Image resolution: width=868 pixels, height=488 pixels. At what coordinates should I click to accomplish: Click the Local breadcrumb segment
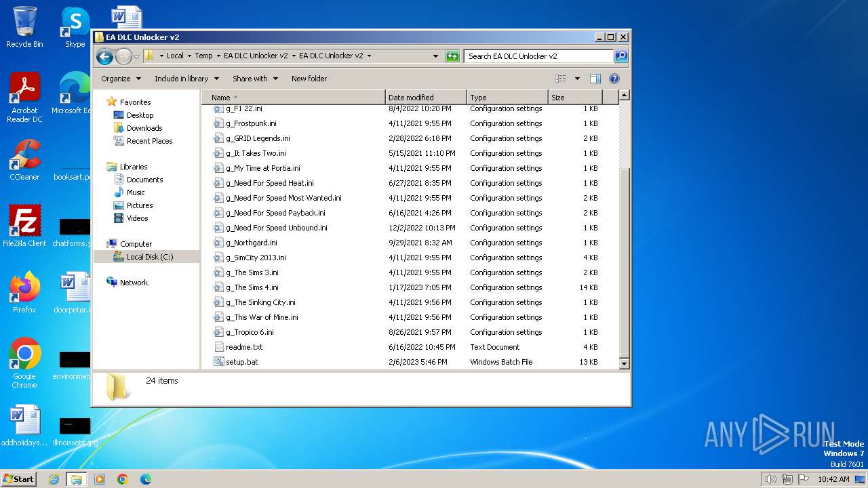coord(175,56)
